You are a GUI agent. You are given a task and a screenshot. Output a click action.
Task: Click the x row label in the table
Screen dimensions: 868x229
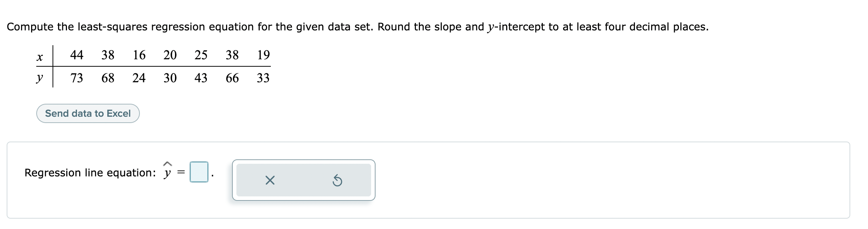[40, 56]
